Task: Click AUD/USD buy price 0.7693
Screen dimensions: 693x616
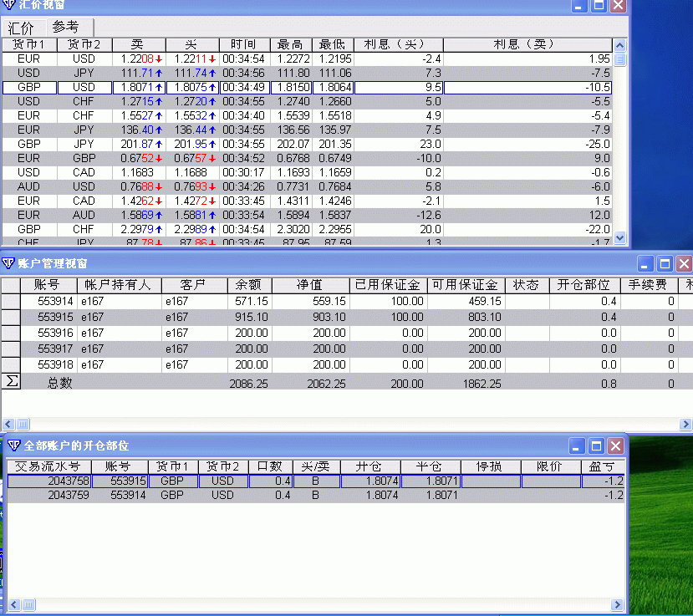Action: [193, 186]
